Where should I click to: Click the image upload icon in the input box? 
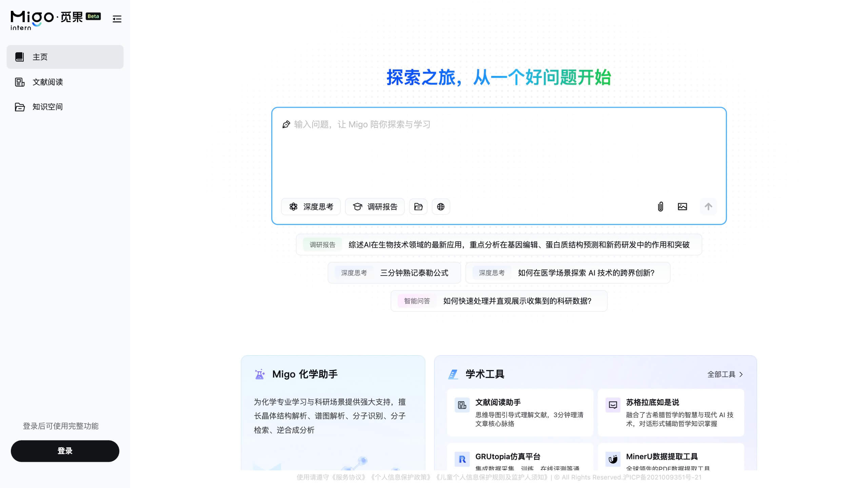[x=682, y=206]
